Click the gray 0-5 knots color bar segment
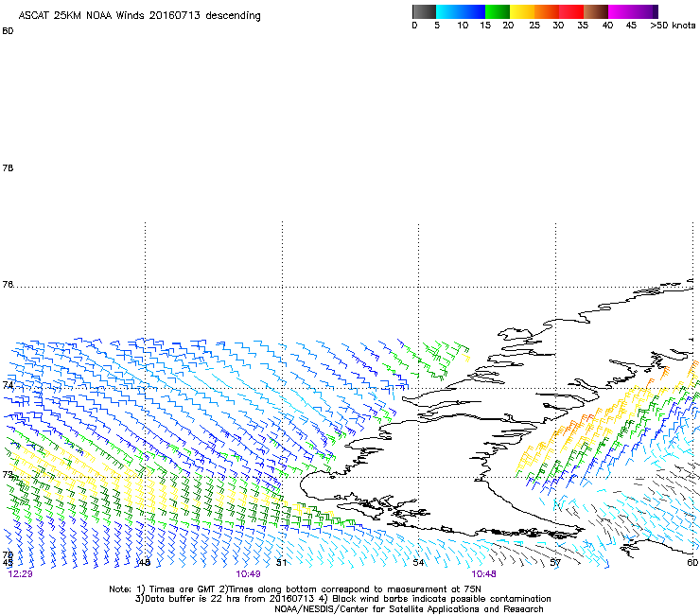 pyautogui.click(x=424, y=11)
